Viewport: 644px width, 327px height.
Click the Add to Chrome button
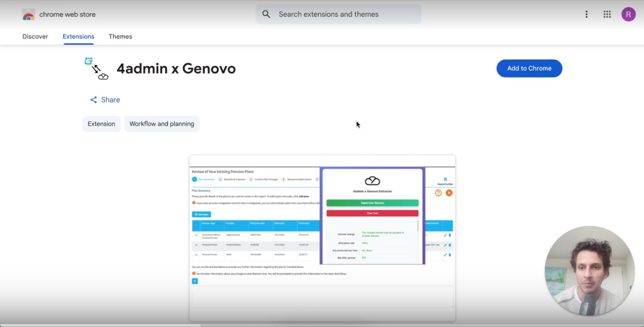[x=529, y=68]
